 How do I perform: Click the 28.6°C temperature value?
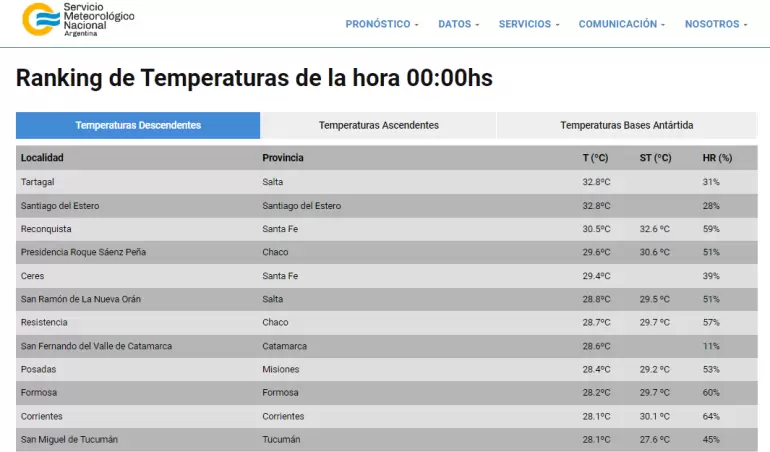tap(596, 346)
